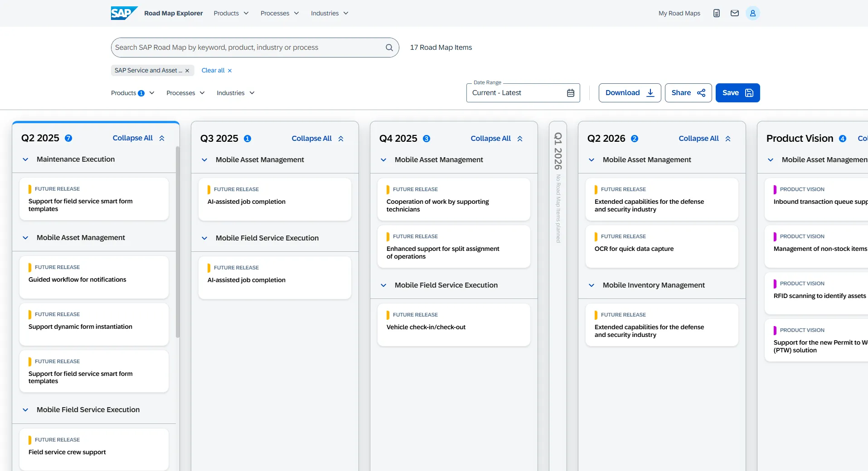Screen dimensions: 868x471
Task: Open the Industries menu in top navigation
Action: click(329, 13)
